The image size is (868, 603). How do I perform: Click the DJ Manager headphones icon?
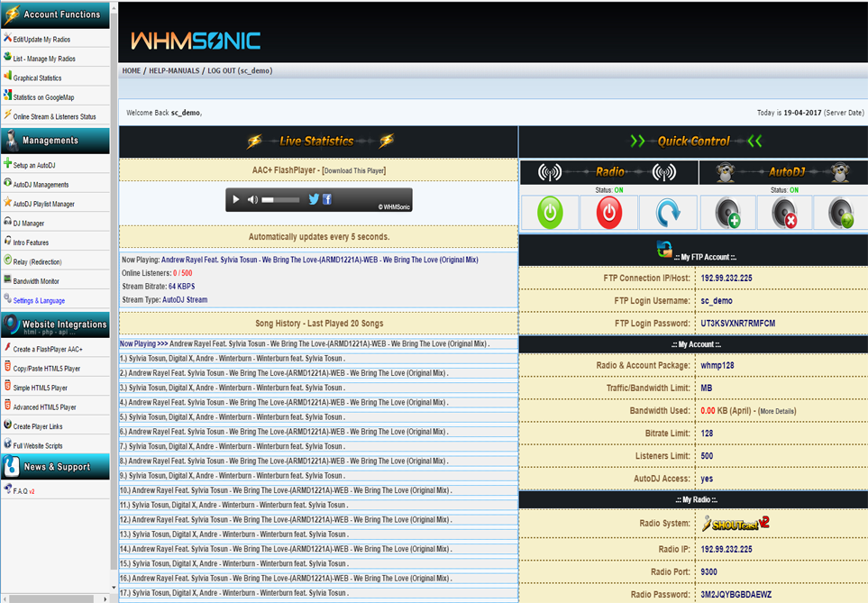pyautogui.click(x=8, y=222)
